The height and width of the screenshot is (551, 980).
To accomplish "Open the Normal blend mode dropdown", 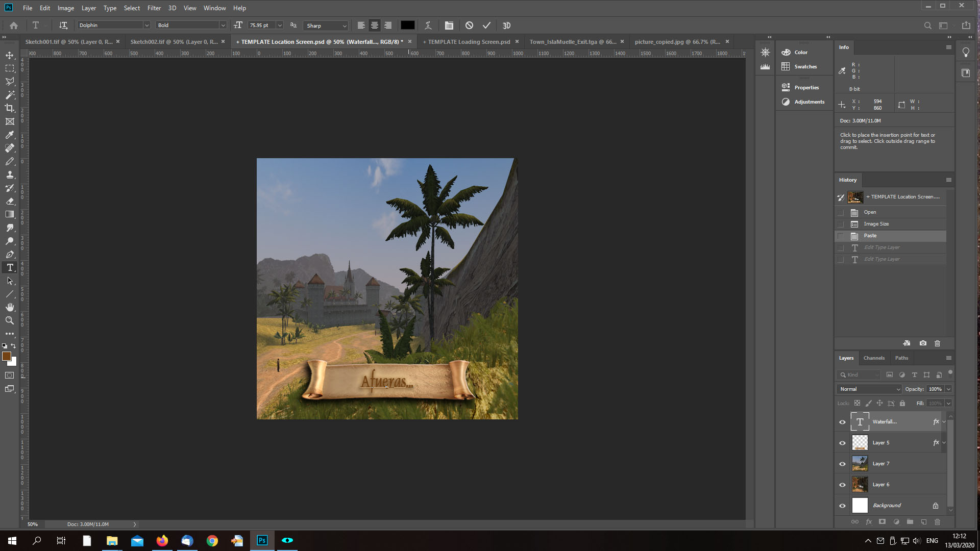I will [x=869, y=389].
